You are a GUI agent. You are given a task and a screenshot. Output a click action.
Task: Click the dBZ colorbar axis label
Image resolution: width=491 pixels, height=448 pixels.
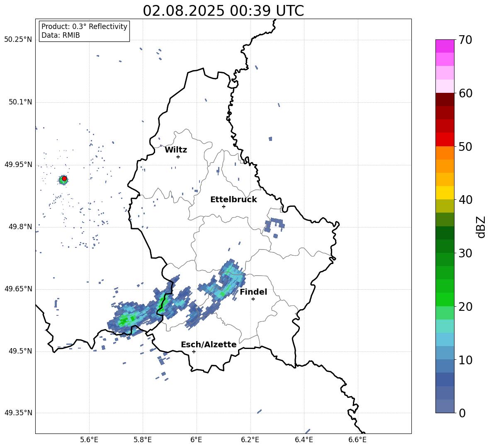(481, 227)
